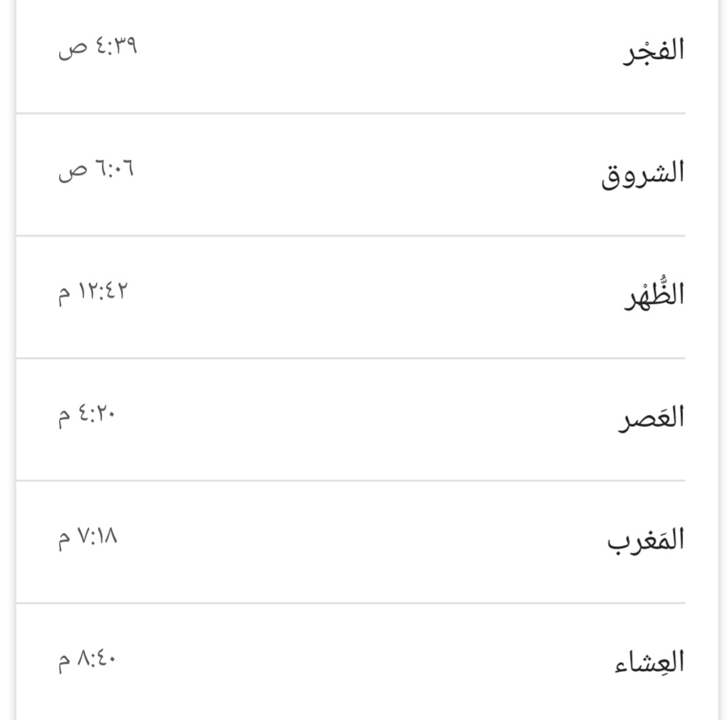Viewport: 728px width, 720px height.
Task: Tap the م marker beside ١٢:٤٢
Action: 65,295
